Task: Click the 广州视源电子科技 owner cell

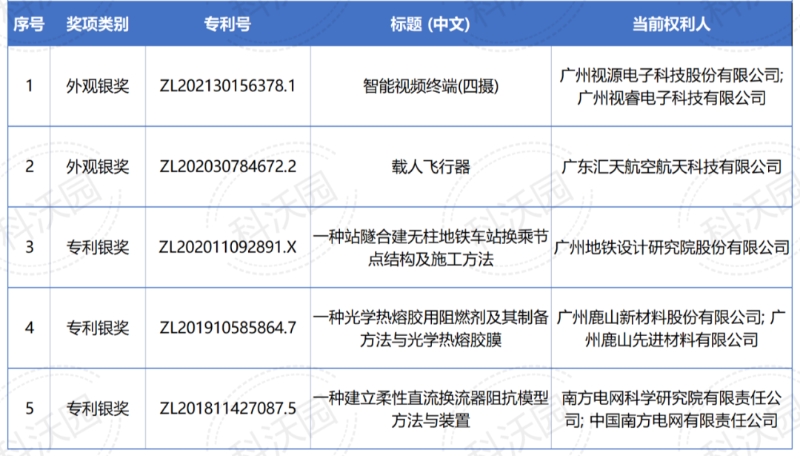Action: pyautogui.click(x=672, y=86)
